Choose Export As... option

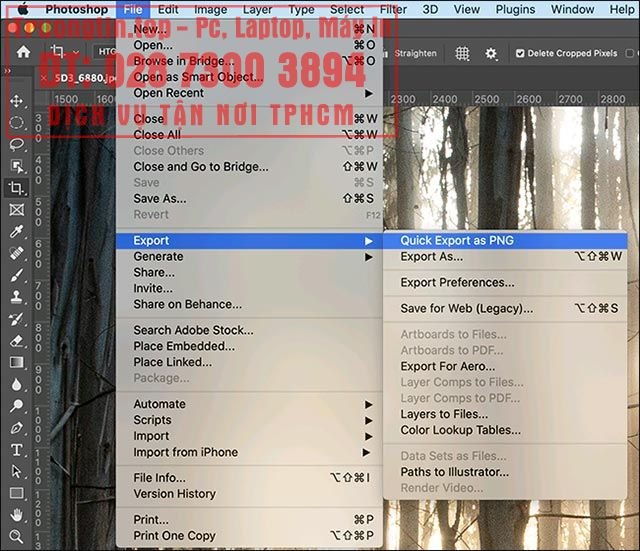pyautogui.click(x=505, y=257)
